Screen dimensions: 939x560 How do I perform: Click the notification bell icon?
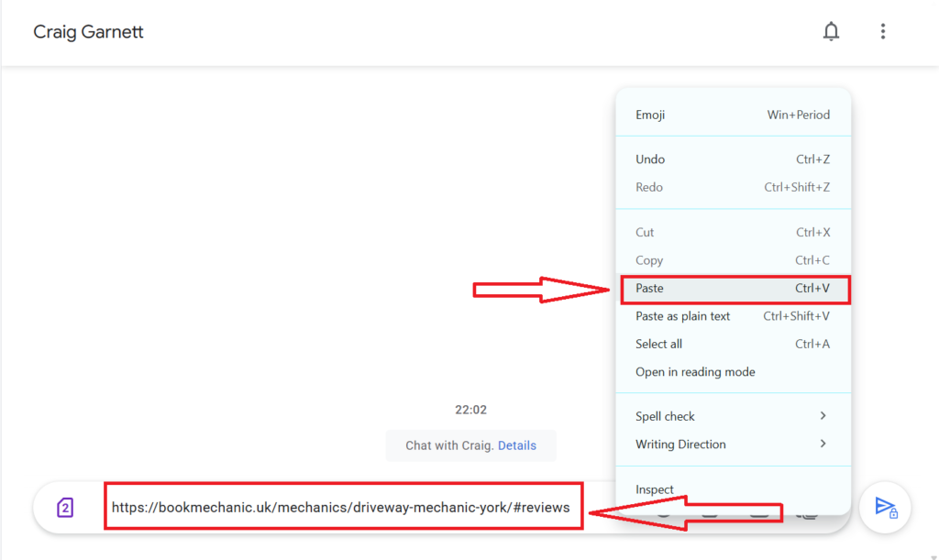click(831, 32)
